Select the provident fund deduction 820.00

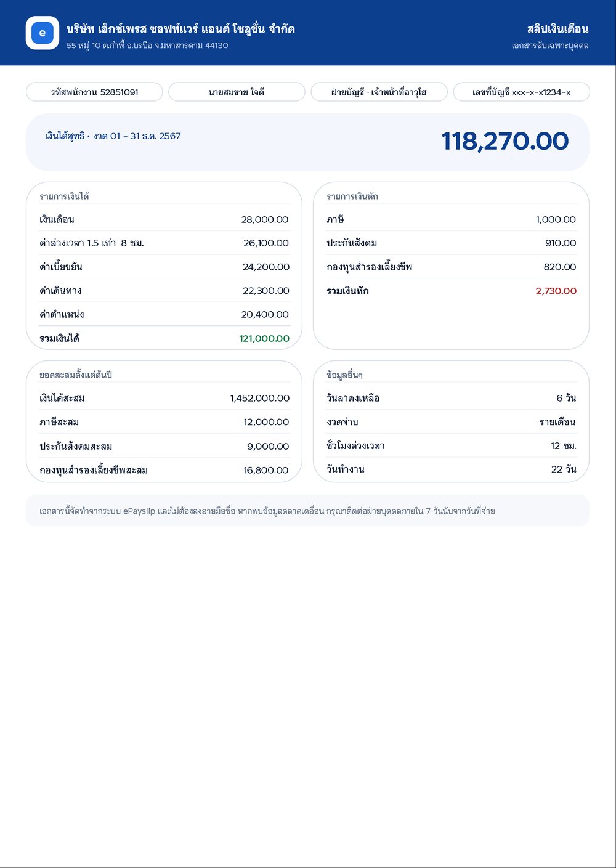pyautogui.click(x=560, y=267)
